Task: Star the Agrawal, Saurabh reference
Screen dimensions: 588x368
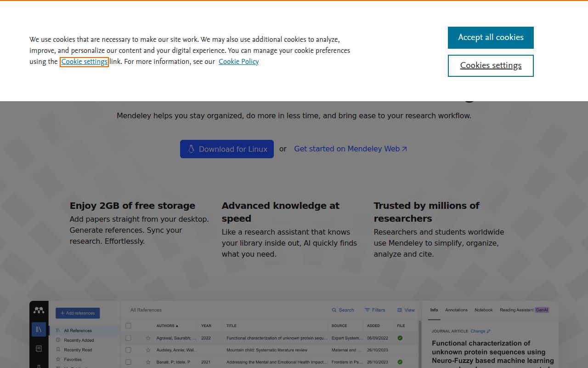Action: [148, 338]
